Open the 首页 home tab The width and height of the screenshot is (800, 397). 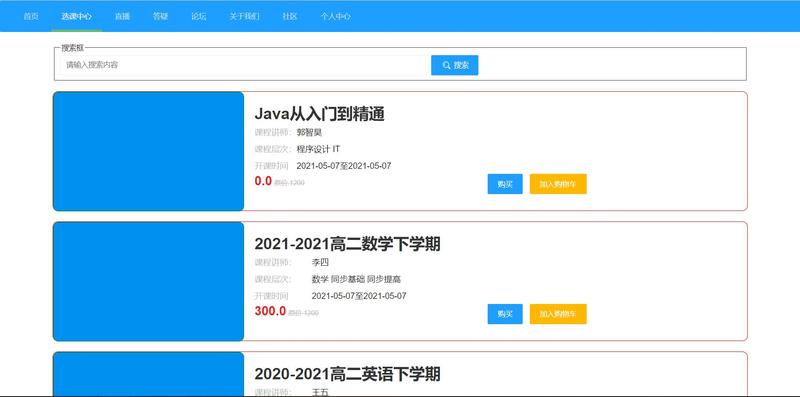point(31,16)
